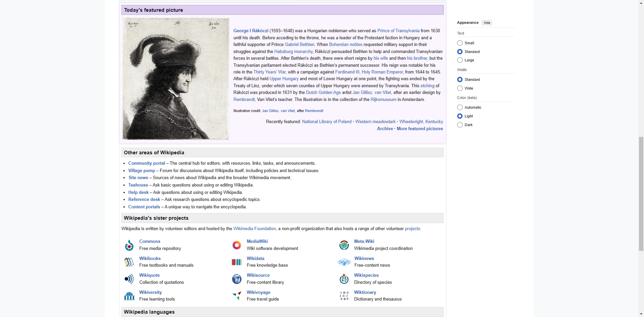Set color mode to Automatic
The height and width of the screenshot is (317, 644).
[x=460, y=107]
